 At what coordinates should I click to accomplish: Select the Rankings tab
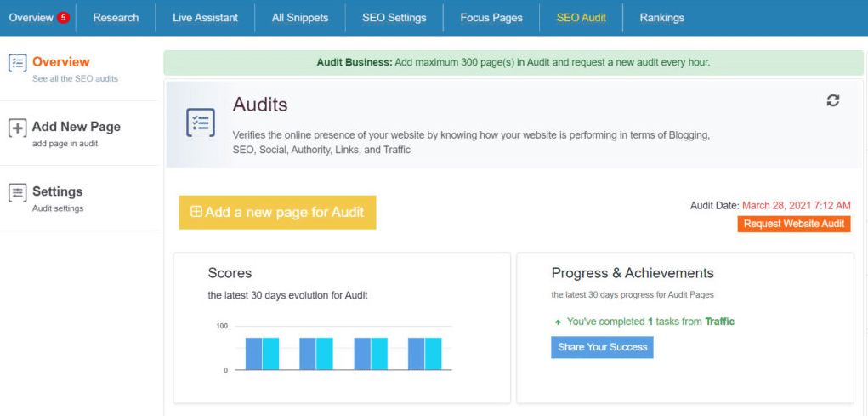click(661, 18)
